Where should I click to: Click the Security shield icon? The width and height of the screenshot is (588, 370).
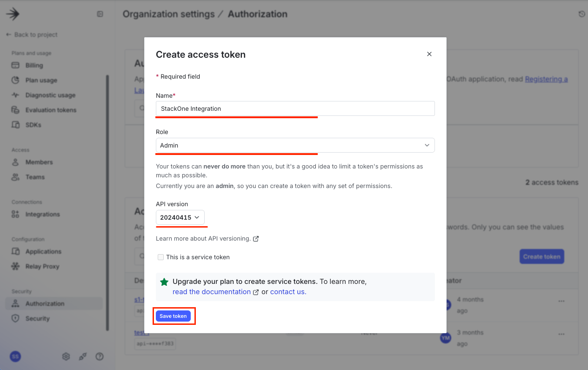coord(15,318)
